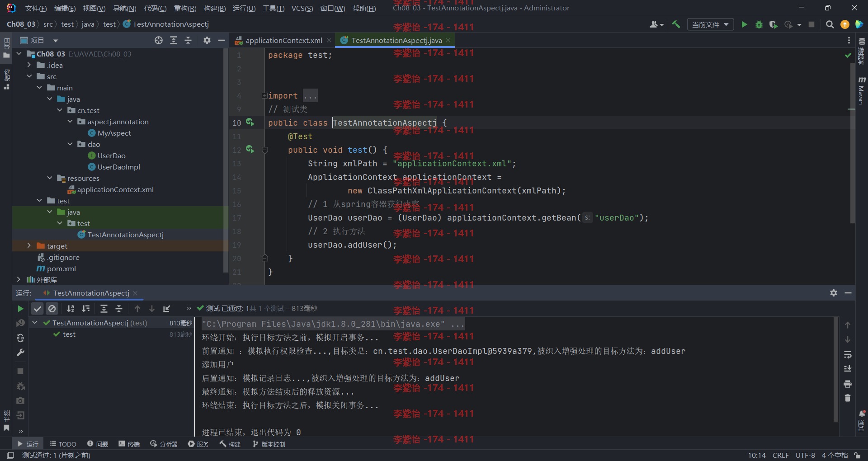Collapse all nodes in project panel
The width and height of the screenshot is (868, 461).
(189, 40)
